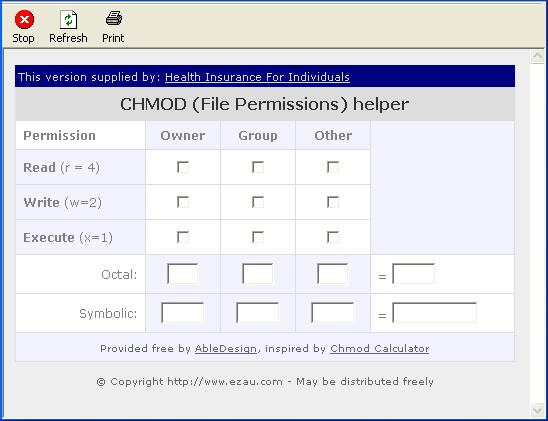Enable Write checkbox in Group column
Viewport: 548px width, 421px height.
point(258,202)
